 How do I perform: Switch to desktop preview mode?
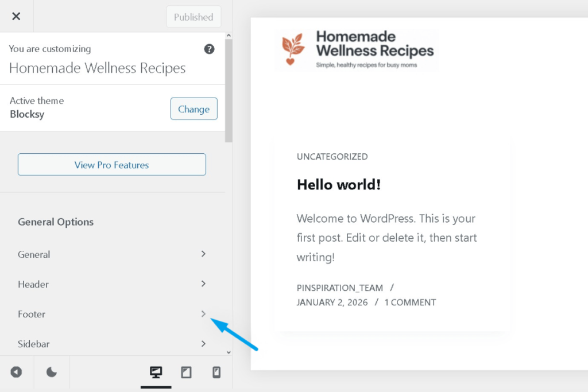click(x=156, y=372)
